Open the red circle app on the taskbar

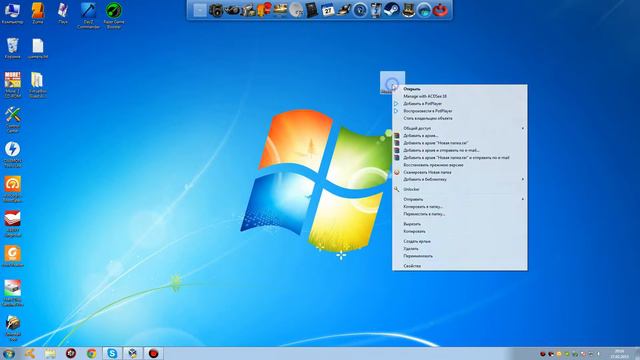point(153,353)
